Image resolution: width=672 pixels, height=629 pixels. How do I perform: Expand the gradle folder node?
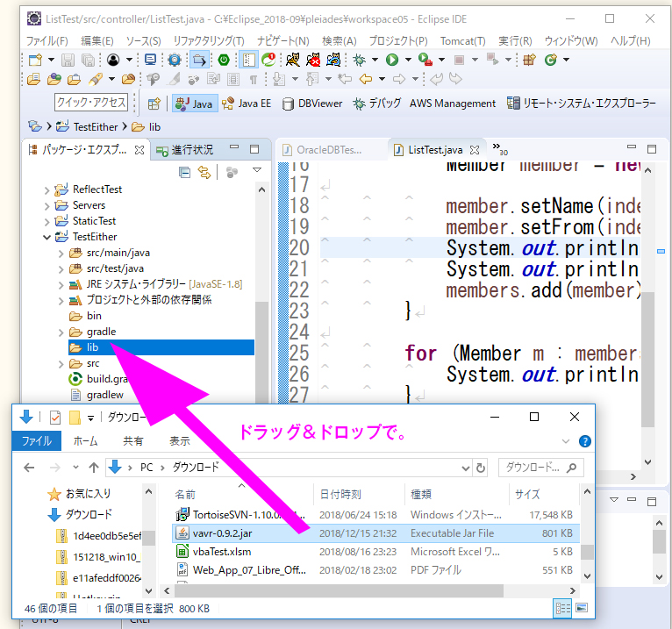[x=61, y=332]
